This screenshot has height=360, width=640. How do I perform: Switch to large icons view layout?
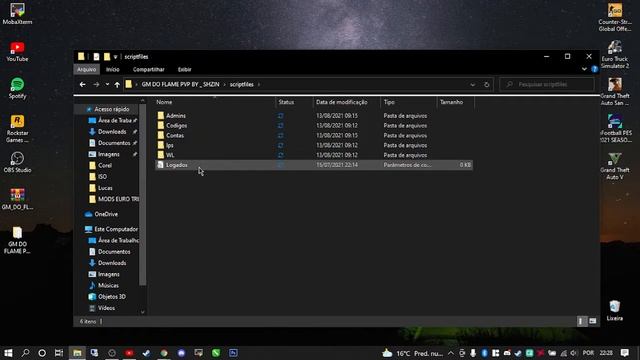593,321
